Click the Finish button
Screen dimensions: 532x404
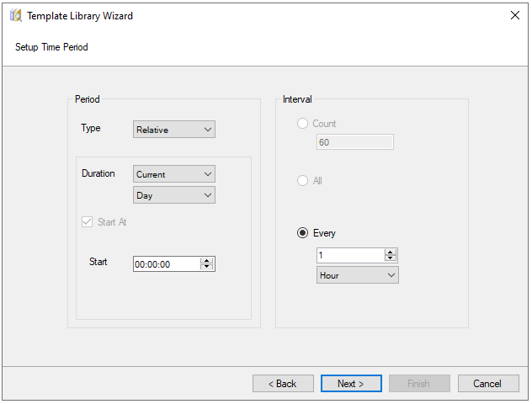(419, 384)
